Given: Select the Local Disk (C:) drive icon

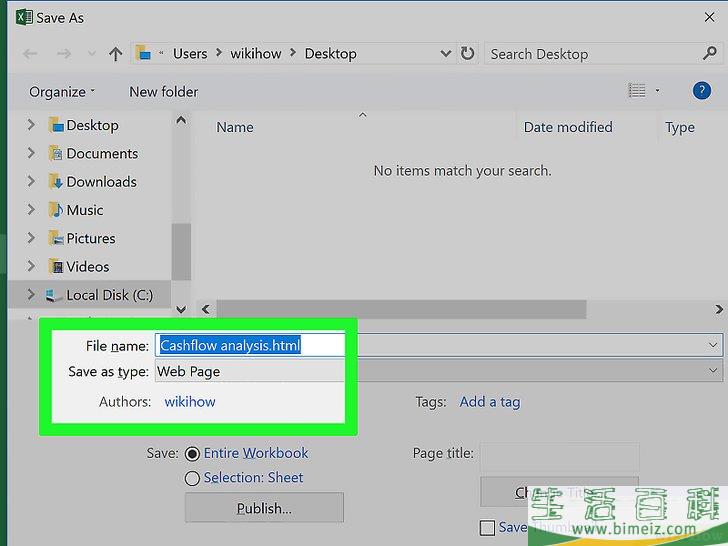Looking at the screenshot, I should click(x=54, y=295).
